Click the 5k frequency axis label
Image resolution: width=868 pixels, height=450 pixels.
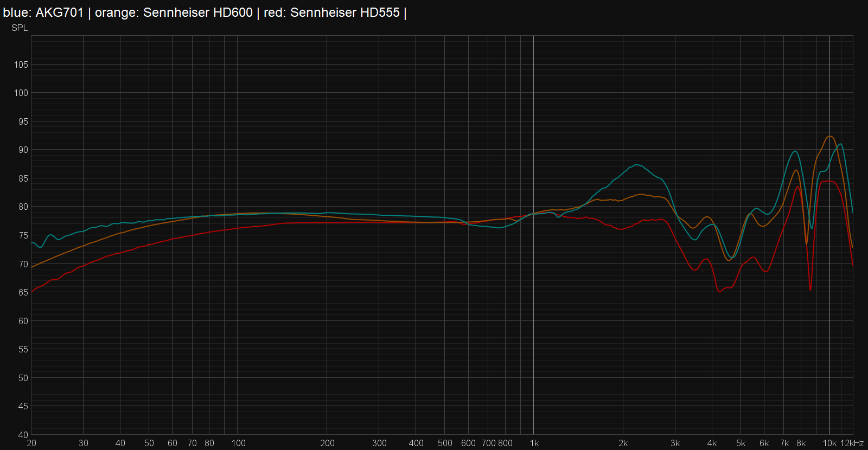741,443
